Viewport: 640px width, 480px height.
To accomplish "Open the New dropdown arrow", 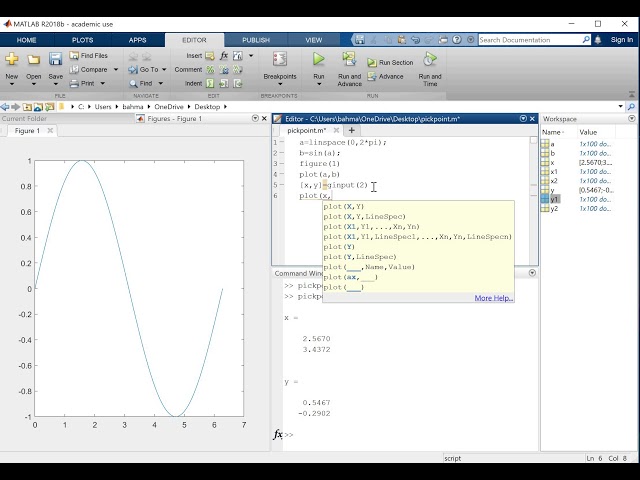I will pos(12,84).
